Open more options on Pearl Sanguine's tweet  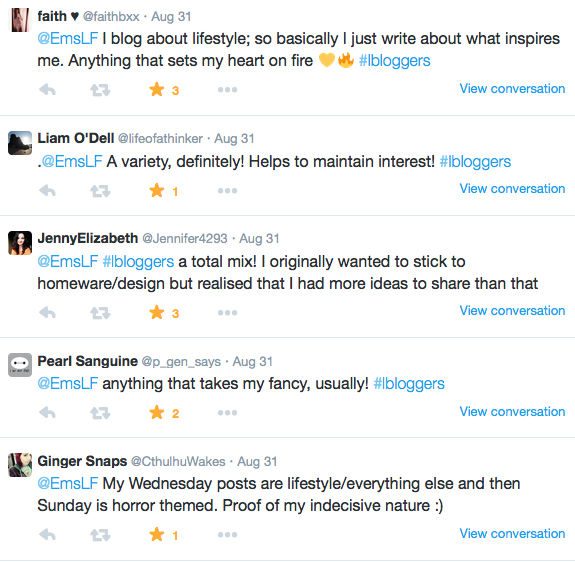pos(227,413)
